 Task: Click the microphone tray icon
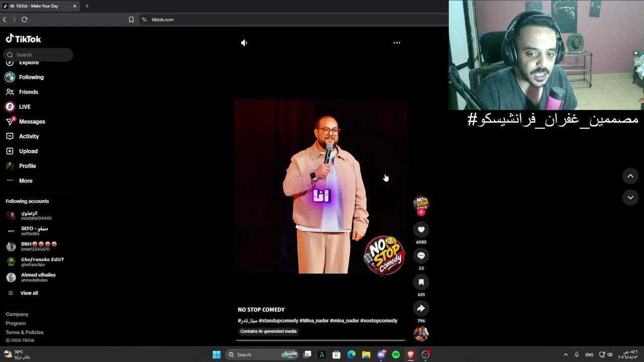pos(577,354)
